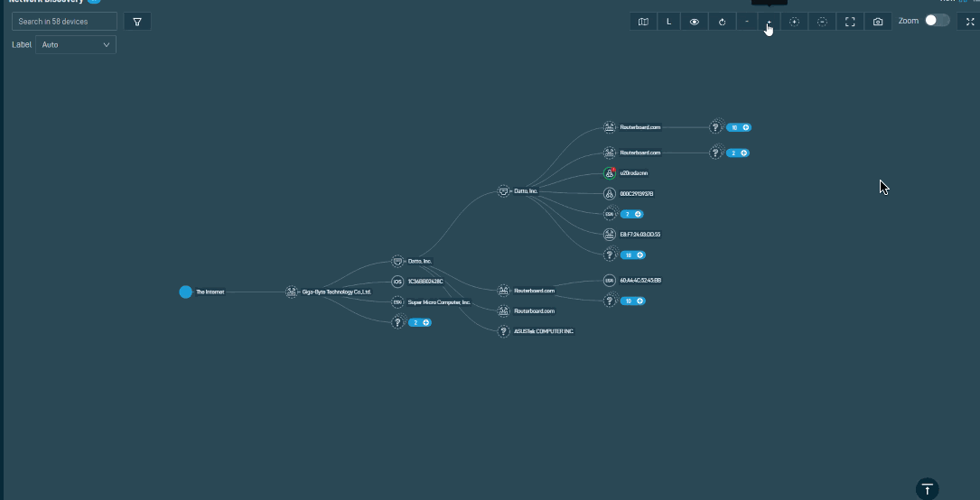
Task: Collapse all nodes with dotted-circle minus icon
Action: (823, 22)
